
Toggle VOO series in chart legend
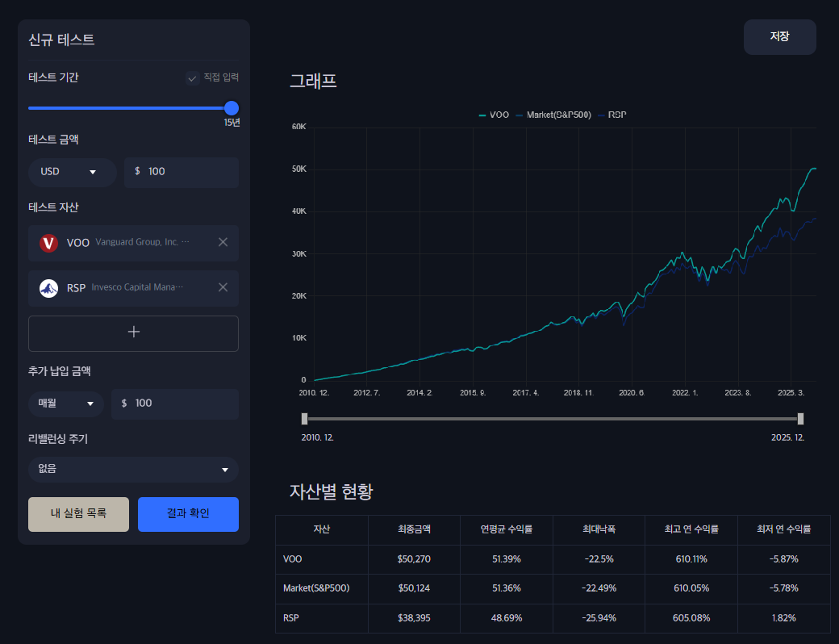(494, 115)
